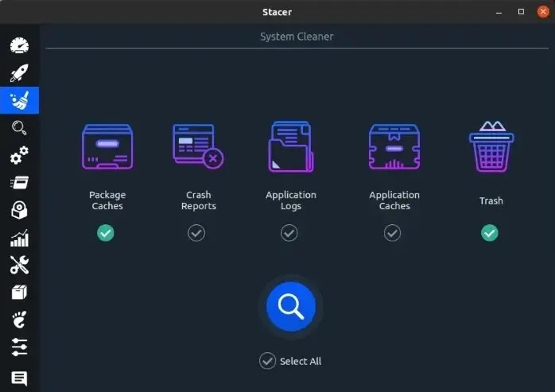
Task: Maximize the Stacer window
Action: point(521,12)
